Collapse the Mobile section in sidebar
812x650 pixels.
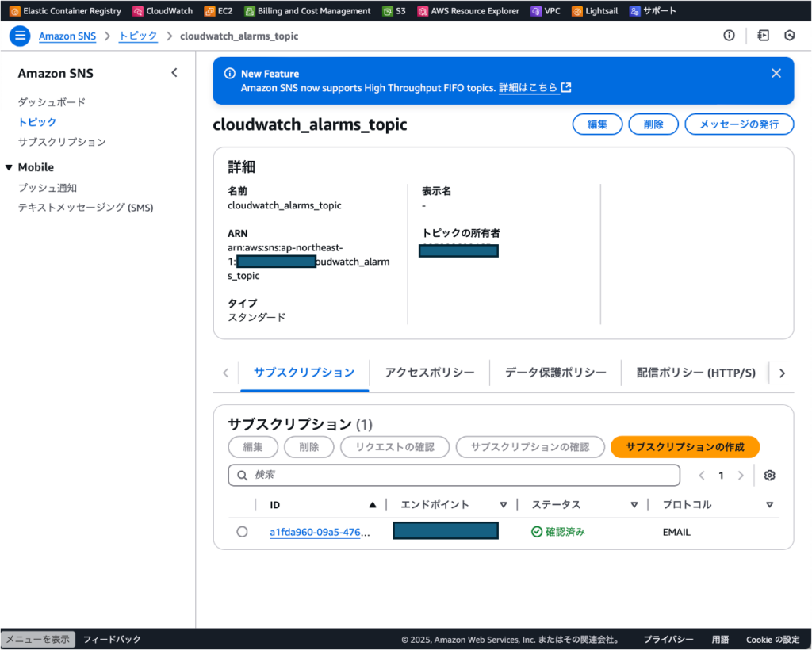point(9,167)
